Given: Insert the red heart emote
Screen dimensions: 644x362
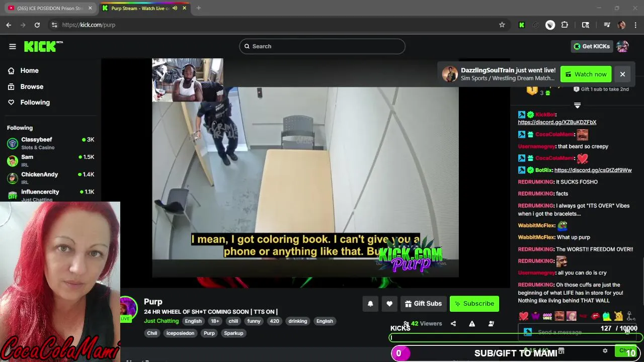Looking at the screenshot, I should tap(524, 316).
